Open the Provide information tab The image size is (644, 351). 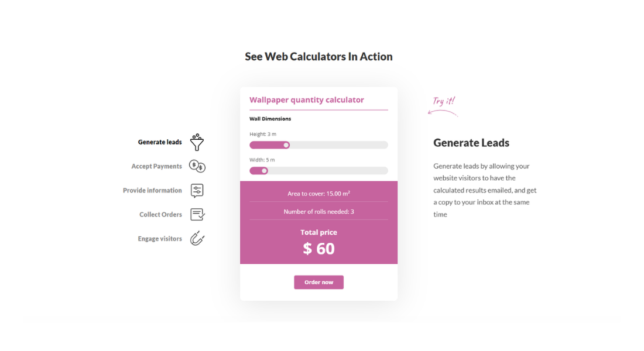coord(152,191)
